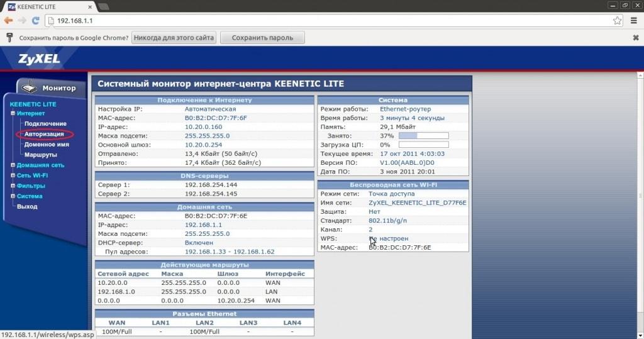Image resolution: width=644 pixels, height=339 pixels.
Task: Click the page vertical scrollbar
Action: (640, 206)
